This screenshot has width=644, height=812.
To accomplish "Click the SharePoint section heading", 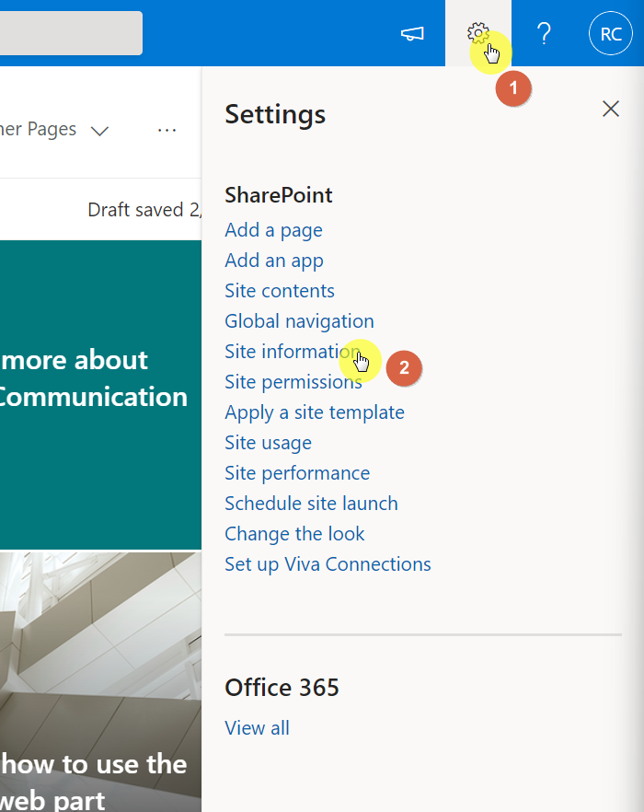I will 279,195.
